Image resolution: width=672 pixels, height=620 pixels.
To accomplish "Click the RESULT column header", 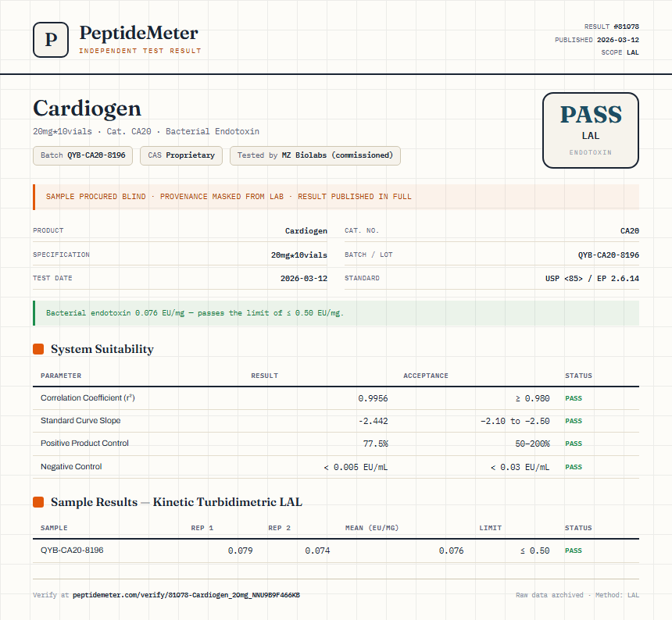I will [x=264, y=376].
